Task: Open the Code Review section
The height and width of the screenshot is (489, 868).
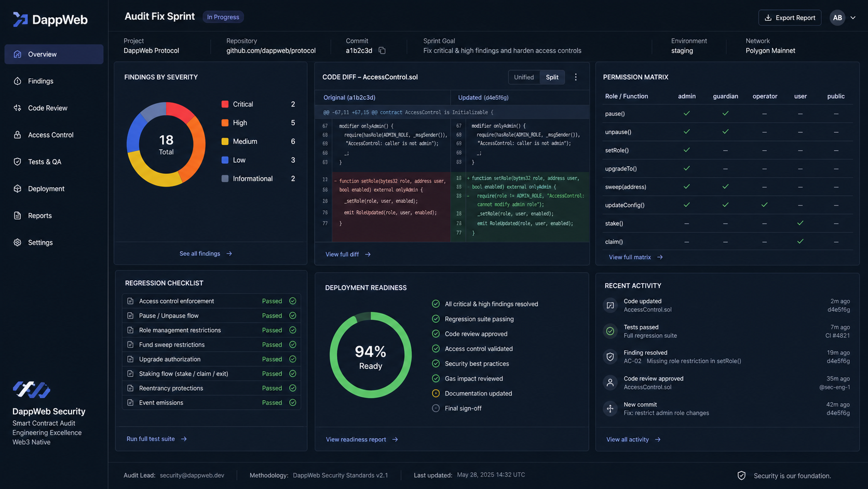Action: click(x=54, y=108)
